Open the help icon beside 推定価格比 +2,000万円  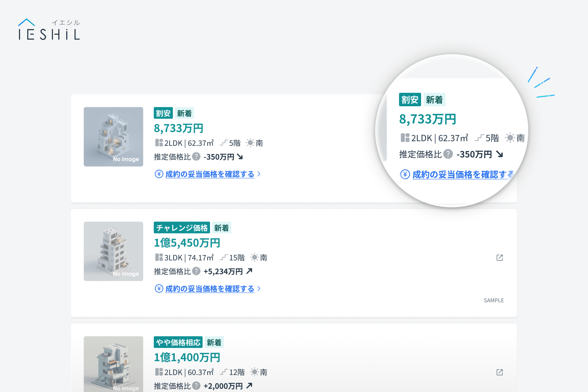pyautogui.click(x=196, y=386)
